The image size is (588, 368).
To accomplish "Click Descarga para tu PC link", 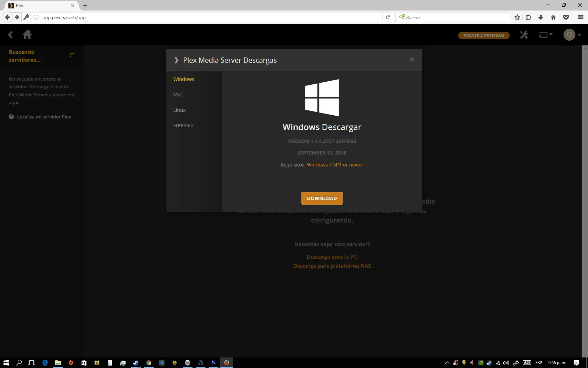I will 332,257.
